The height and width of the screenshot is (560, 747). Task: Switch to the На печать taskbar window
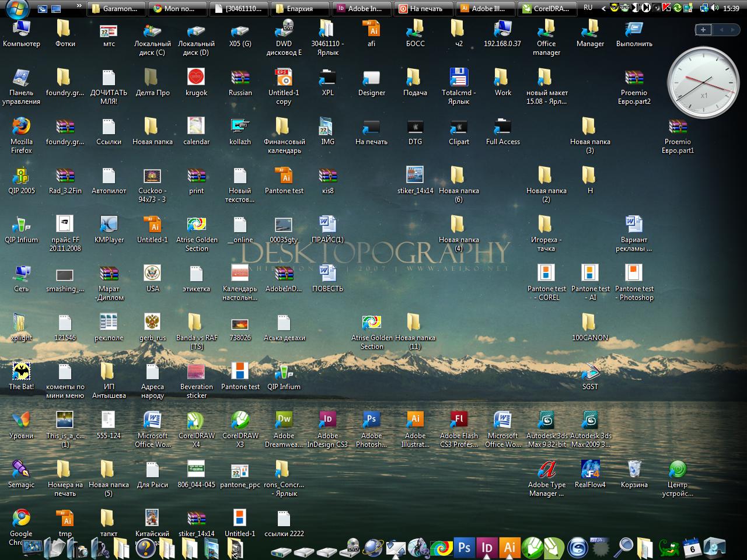click(x=421, y=8)
